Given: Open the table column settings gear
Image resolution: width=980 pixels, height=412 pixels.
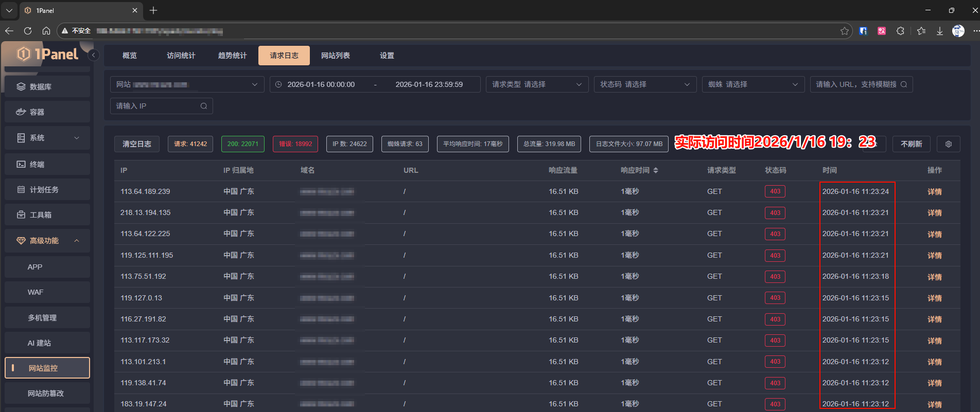Looking at the screenshot, I should [x=948, y=144].
